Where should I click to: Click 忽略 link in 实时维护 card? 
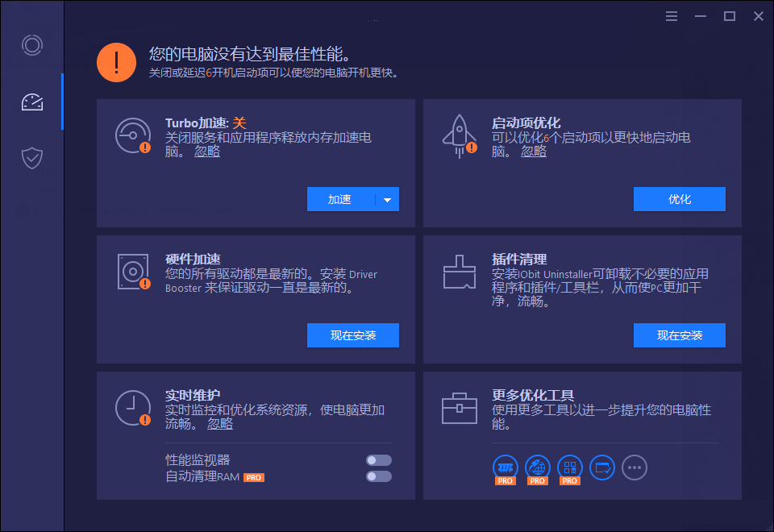219,423
